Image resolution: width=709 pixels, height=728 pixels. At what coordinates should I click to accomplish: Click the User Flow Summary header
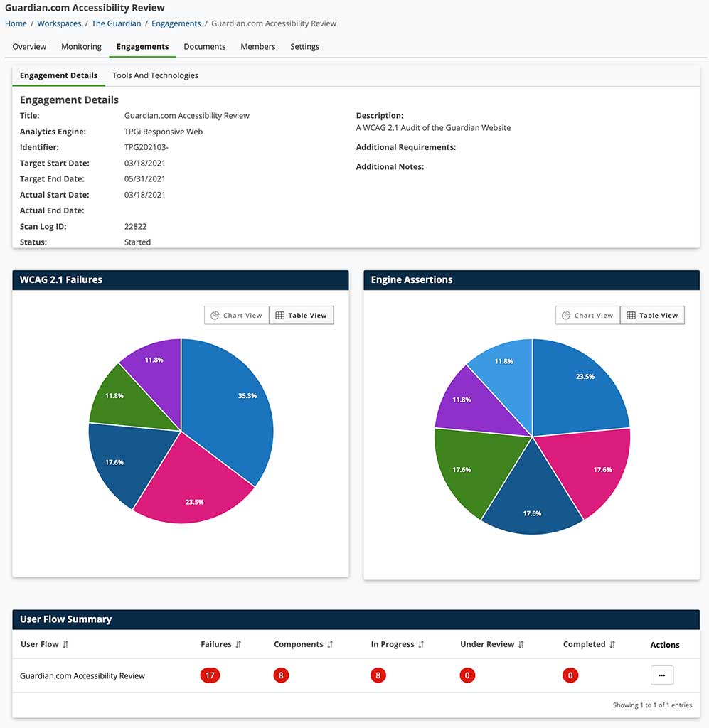[x=356, y=619]
